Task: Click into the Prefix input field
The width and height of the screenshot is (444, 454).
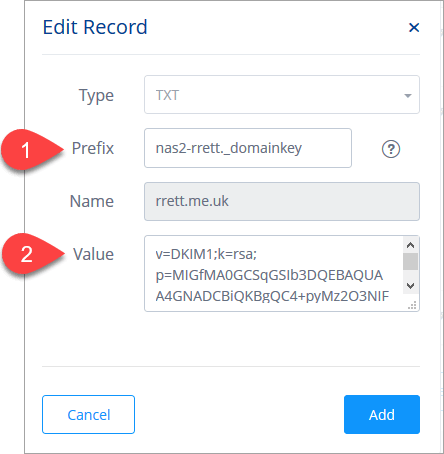Action: pos(248,148)
